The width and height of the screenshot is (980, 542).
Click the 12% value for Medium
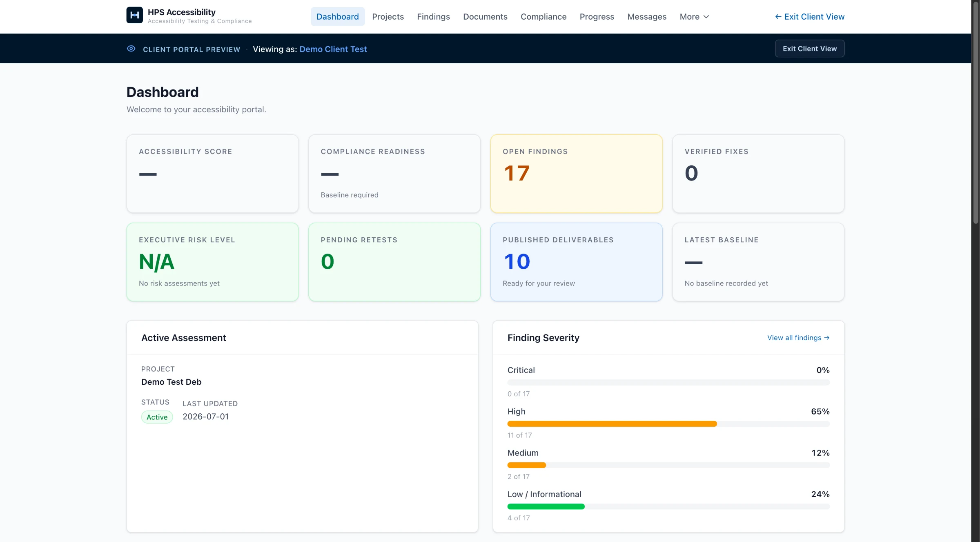tap(820, 453)
